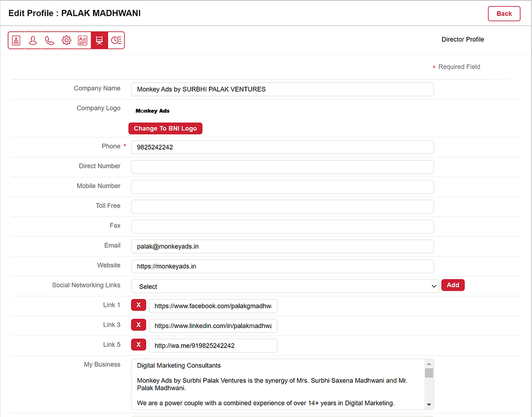Select the ID card icon tab
The image size is (532, 417).
(x=82, y=41)
